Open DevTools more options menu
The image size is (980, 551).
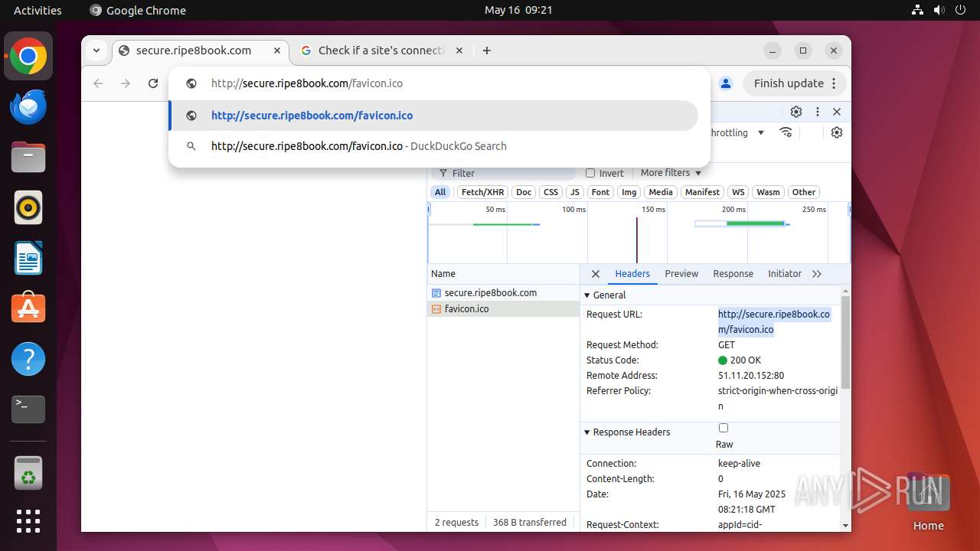click(x=818, y=112)
